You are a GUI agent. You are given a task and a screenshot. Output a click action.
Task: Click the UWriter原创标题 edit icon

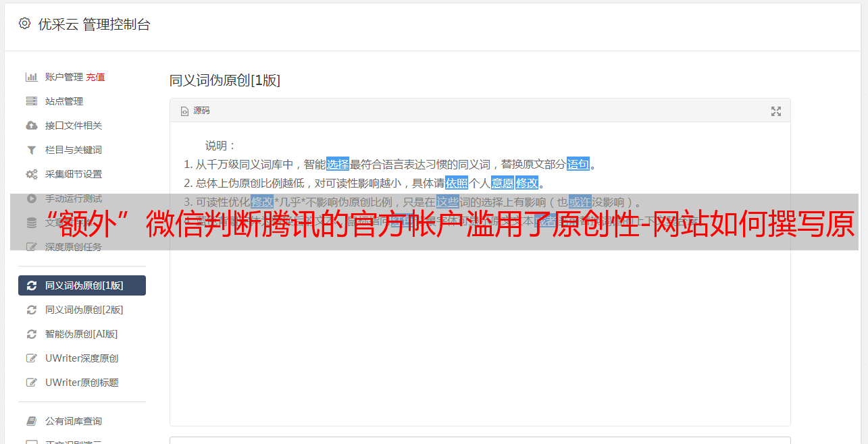point(31,383)
